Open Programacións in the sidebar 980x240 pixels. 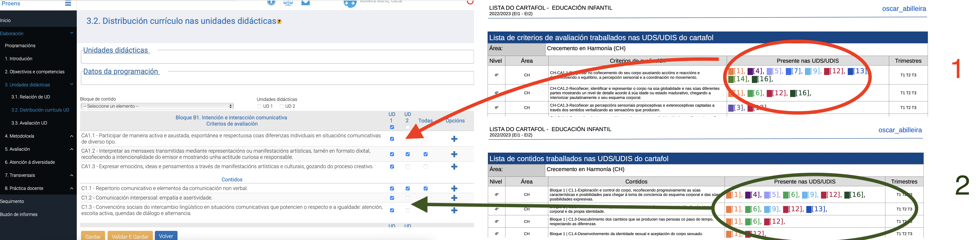tap(20, 46)
